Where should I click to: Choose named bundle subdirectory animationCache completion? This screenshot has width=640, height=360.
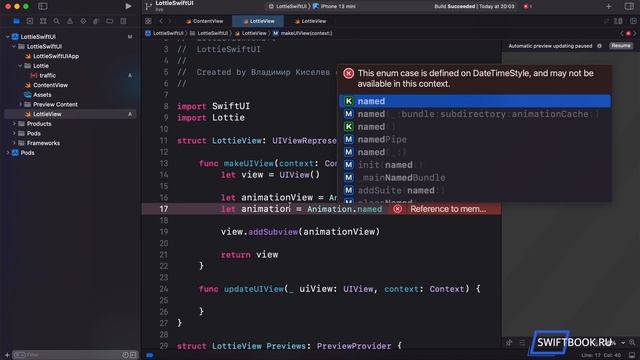(475, 114)
